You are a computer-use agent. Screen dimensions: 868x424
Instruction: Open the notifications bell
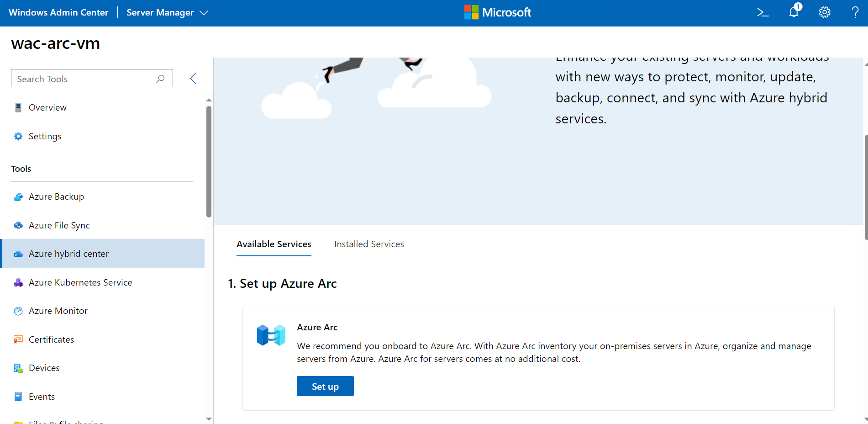(794, 11)
